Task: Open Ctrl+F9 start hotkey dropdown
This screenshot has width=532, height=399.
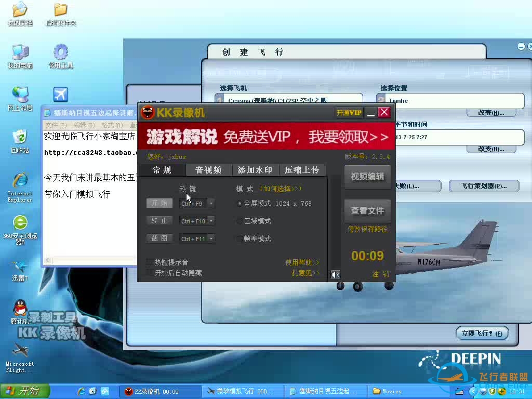Action: tap(211, 203)
